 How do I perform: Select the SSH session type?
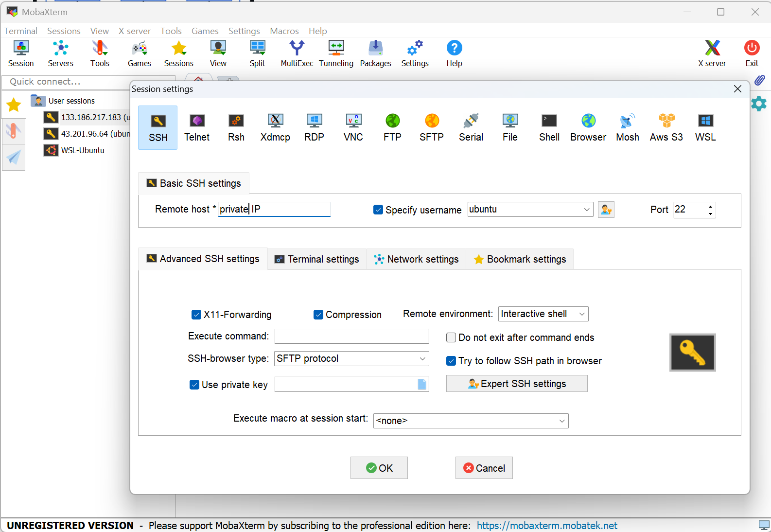[158, 127]
